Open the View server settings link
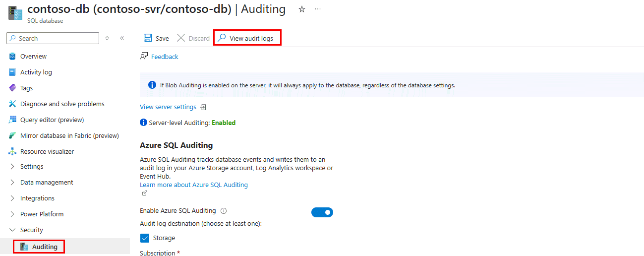Viewport: 644px width, 256px height. click(168, 107)
